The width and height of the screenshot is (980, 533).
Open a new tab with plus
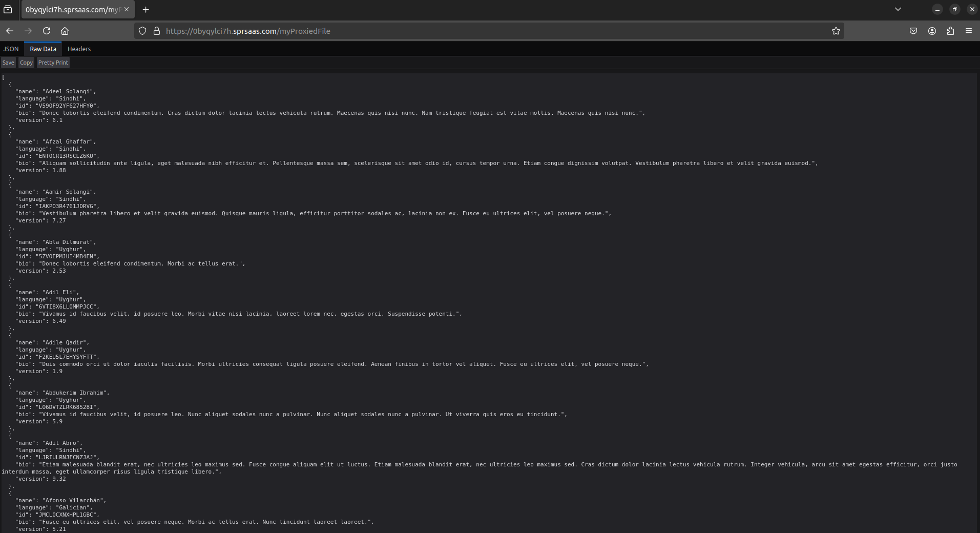click(x=146, y=9)
